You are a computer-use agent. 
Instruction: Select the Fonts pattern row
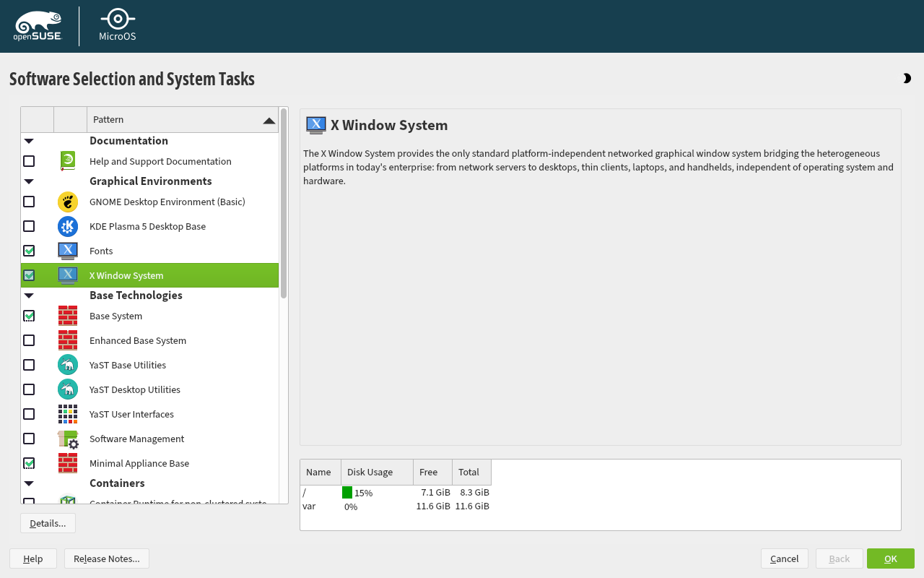(x=149, y=251)
